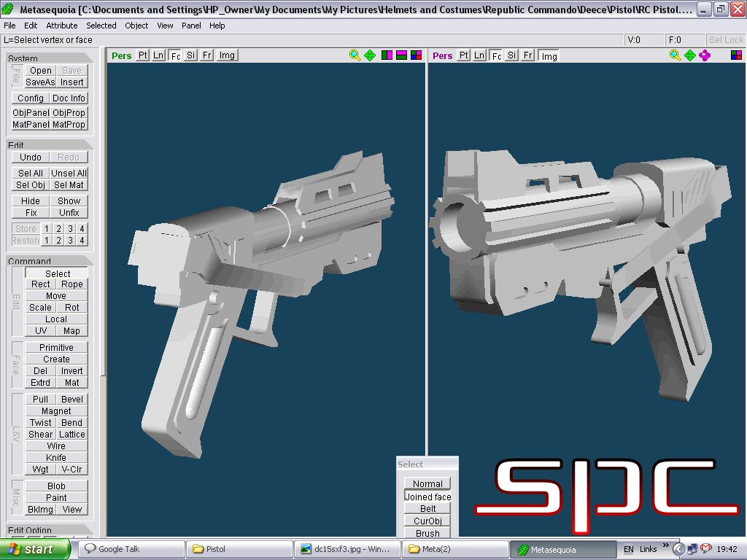Choose Brush selection mode
The height and width of the screenshot is (560, 747).
pos(427,533)
